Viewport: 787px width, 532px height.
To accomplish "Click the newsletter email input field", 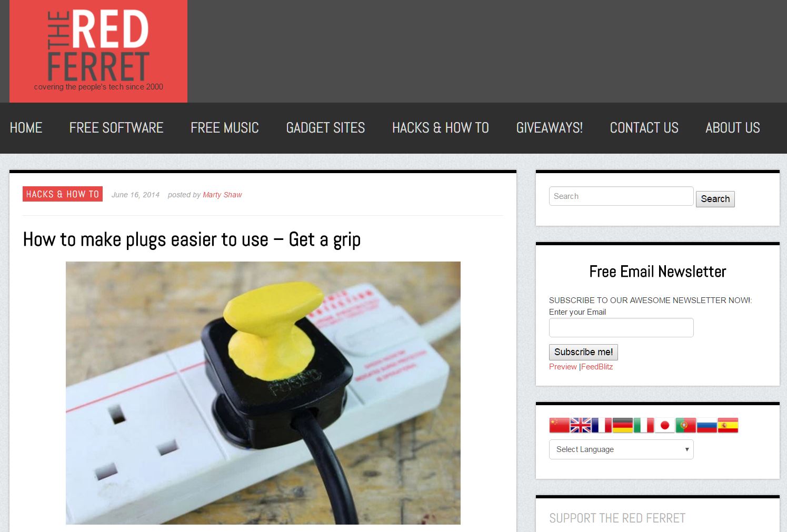I will pos(621,327).
